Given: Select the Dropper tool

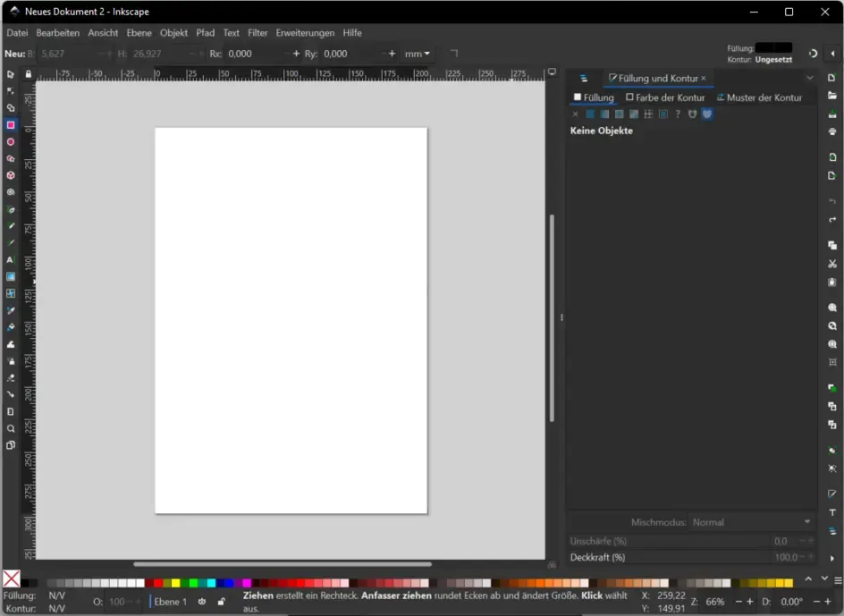Looking at the screenshot, I should click(x=11, y=311).
